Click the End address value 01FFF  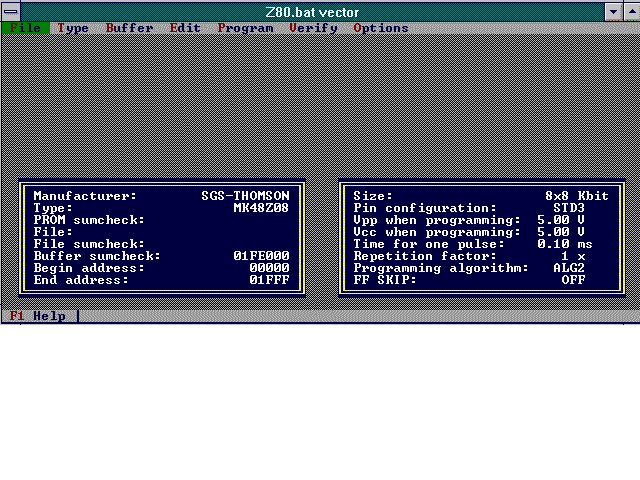[x=269, y=280]
